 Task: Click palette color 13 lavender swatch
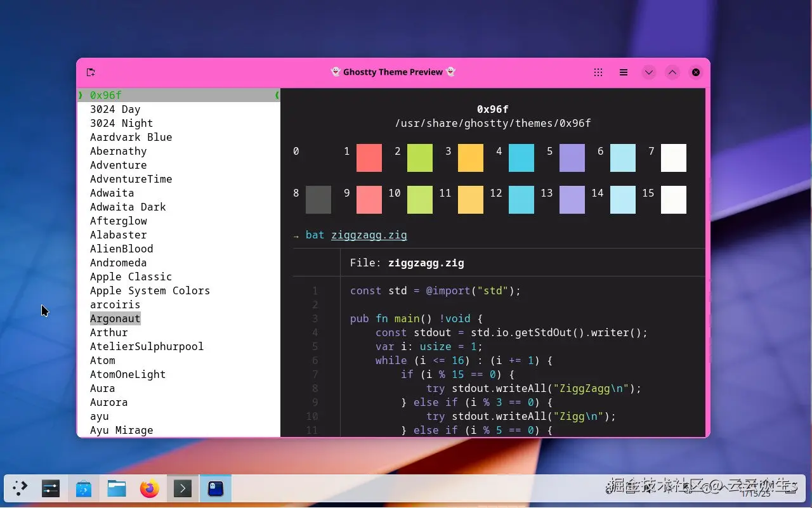(x=572, y=200)
